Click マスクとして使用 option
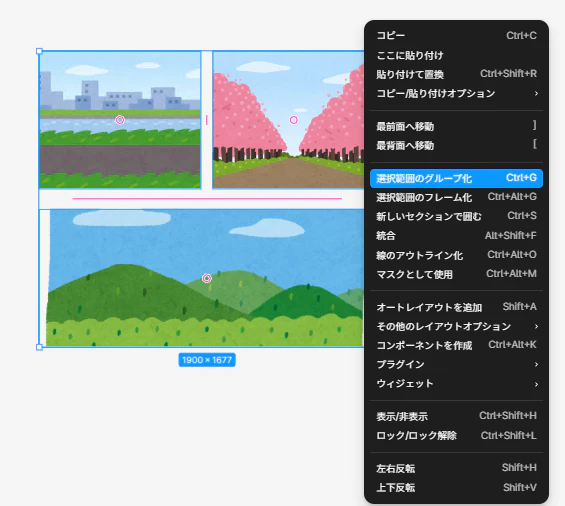This screenshot has height=506, width=565. [x=456, y=274]
